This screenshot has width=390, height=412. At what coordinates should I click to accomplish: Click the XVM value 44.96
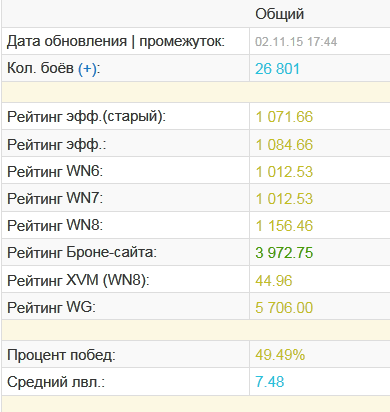tap(274, 281)
